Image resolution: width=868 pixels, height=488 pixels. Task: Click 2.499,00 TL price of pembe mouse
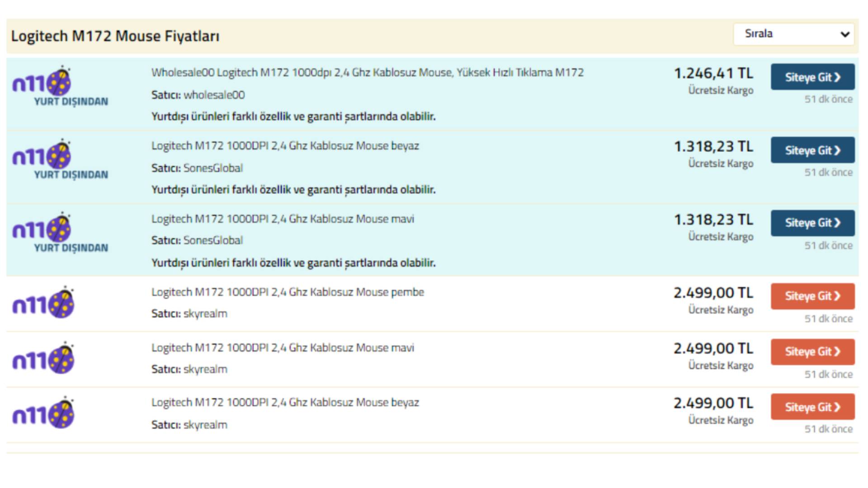pyautogui.click(x=713, y=293)
